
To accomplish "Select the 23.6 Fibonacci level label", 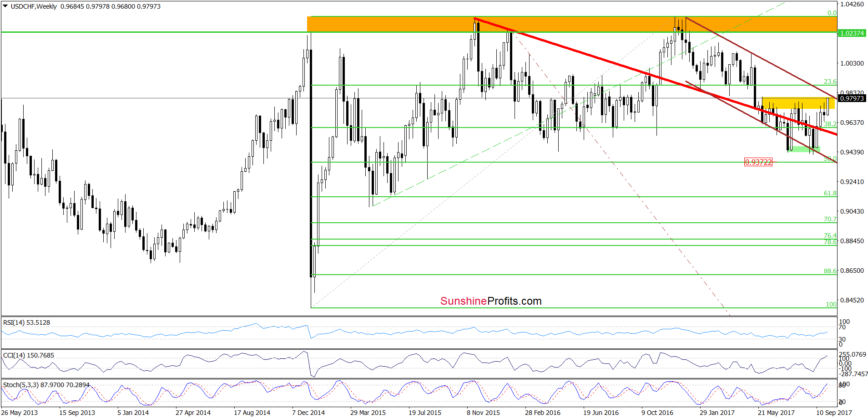I will (x=830, y=82).
